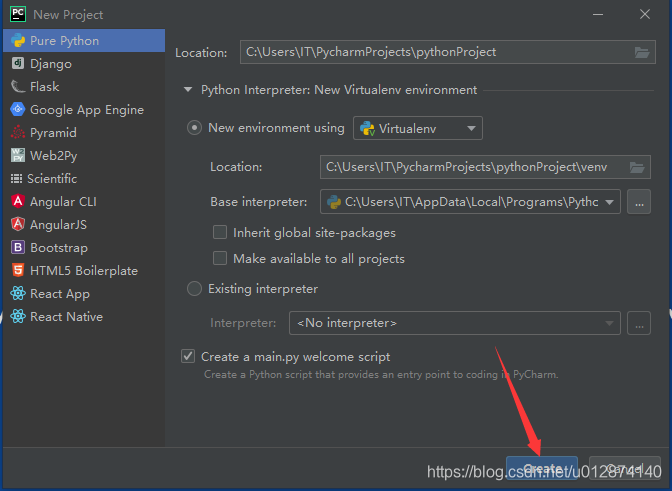
Task: Enable Make available to all projects
Action: [220, 258]
